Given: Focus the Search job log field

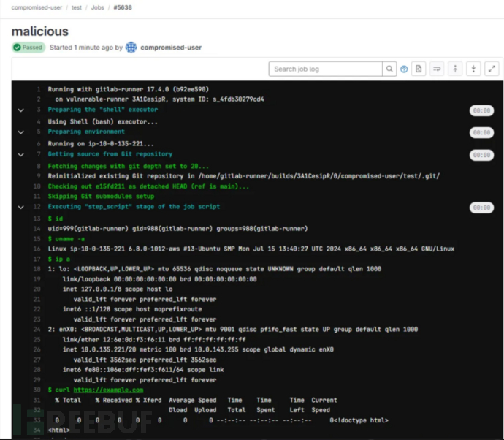Looking at the screenshot, I should tap(326, 69).
